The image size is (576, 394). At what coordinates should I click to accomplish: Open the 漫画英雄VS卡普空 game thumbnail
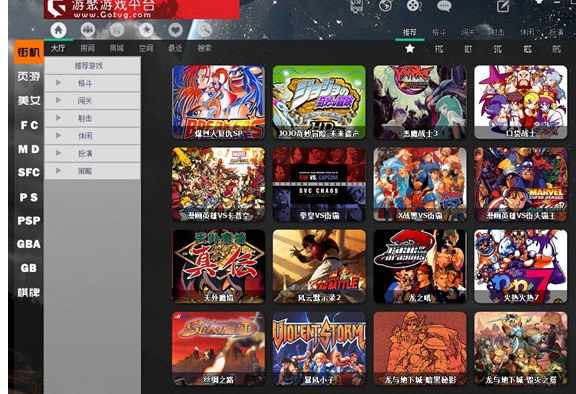[x=218, y=184]
